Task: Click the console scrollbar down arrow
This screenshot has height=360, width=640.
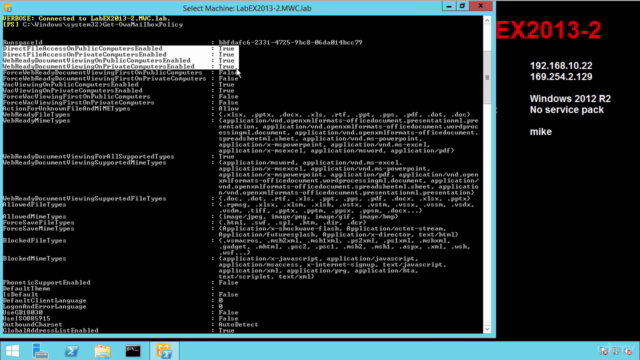Action: [x=487, y=329]
